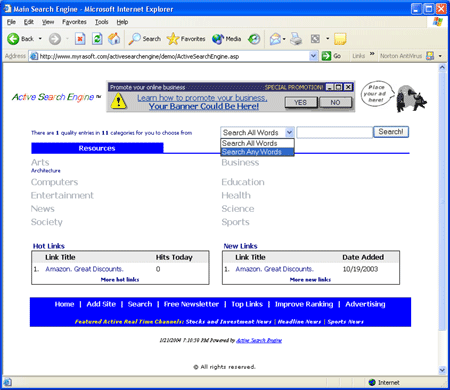The height and width of the screenshot is (390, 450).
Task: Click into the search text field
Action: point(334,132)
